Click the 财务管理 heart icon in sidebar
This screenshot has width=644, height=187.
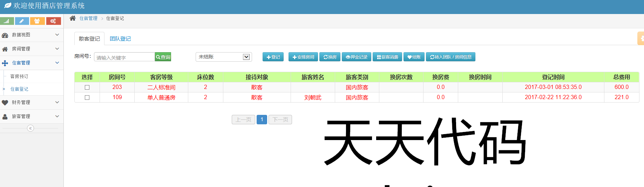tap(5, 103)
